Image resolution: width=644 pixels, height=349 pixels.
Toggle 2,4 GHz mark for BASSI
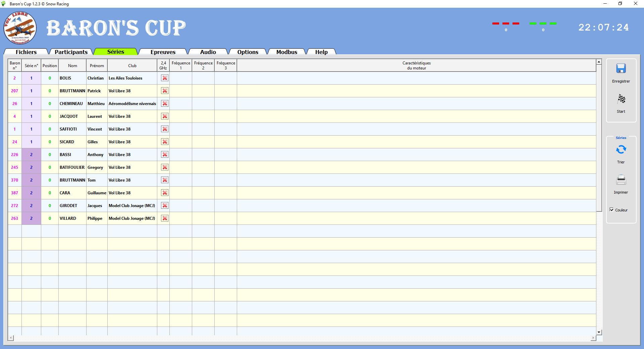(165, 155)
